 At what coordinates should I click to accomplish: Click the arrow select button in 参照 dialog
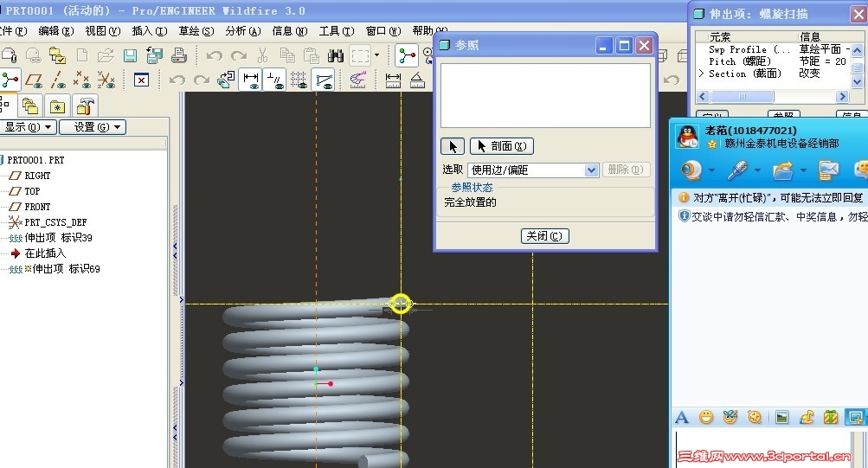453,146
